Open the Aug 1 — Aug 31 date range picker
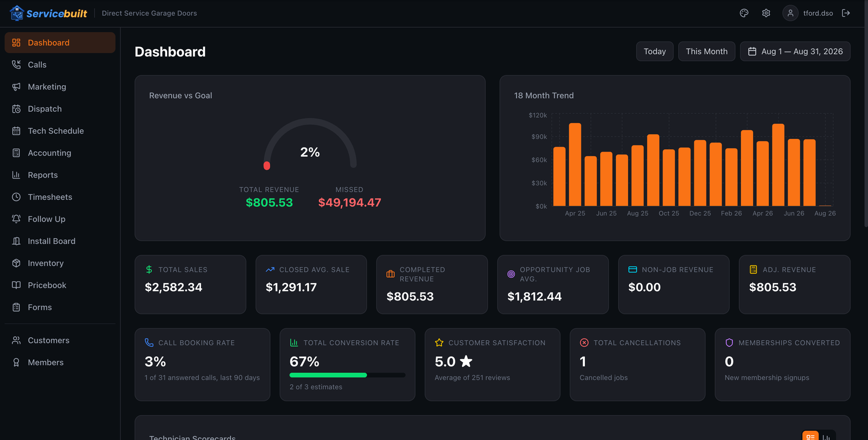This screenshot has height=440, width=868. click(795, 52)
